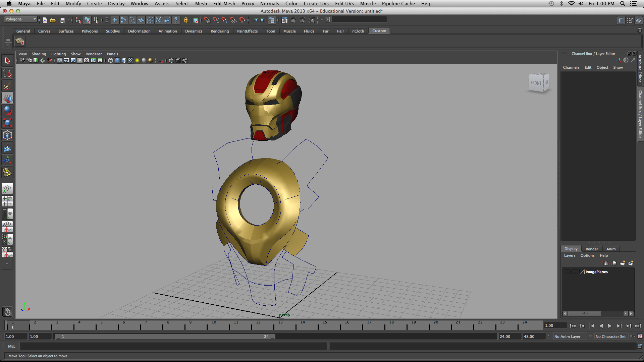
Task: Switch to Persp/Outliner layout
Action: point(7,214)
